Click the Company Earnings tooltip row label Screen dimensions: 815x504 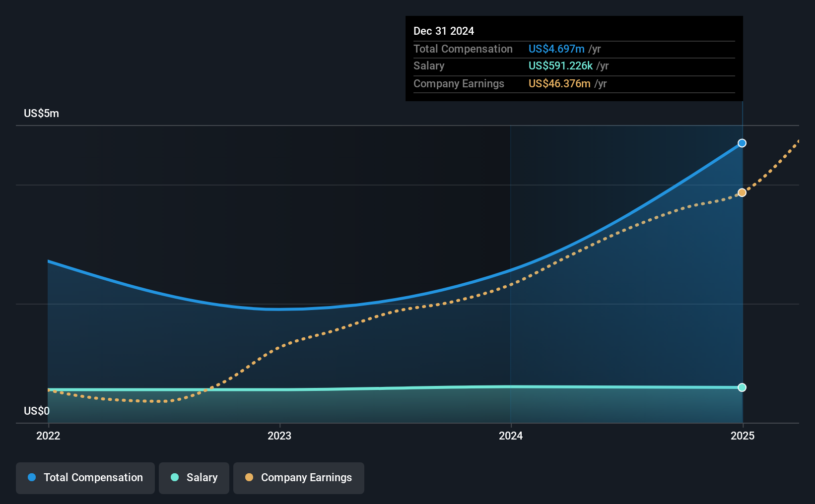coord(459,83)
